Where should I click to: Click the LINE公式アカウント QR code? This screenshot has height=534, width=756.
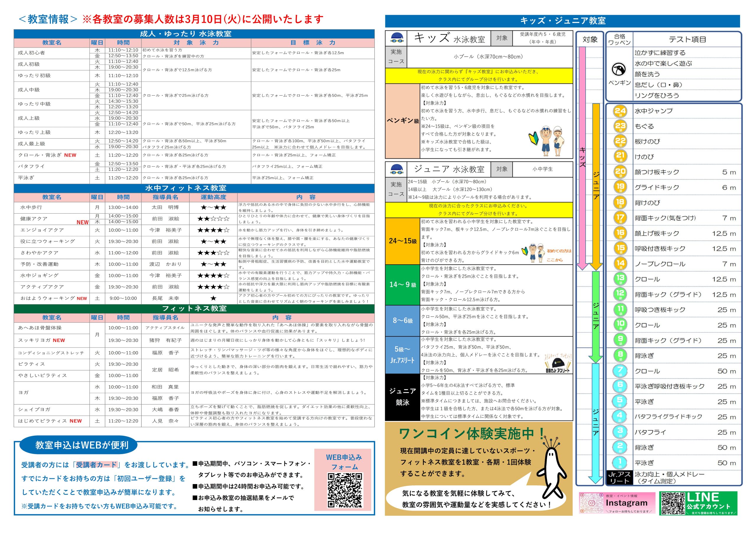coord(673,503)
